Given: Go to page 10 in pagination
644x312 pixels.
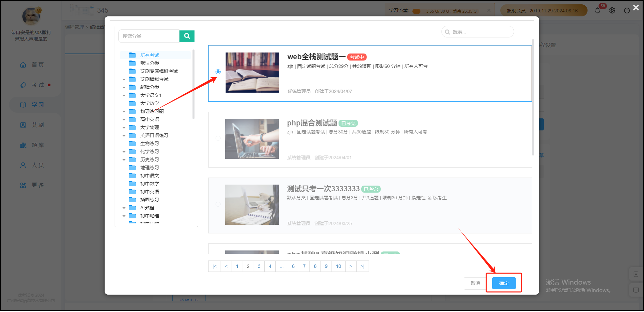Looking at the screenshot, I should [339, 266].
